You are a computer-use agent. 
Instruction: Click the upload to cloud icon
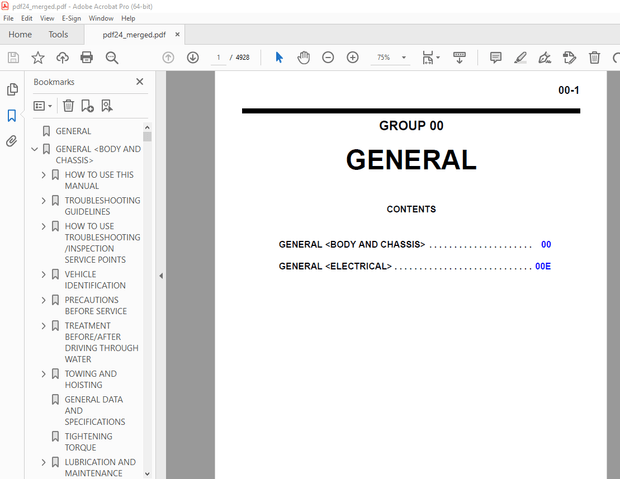62,58
